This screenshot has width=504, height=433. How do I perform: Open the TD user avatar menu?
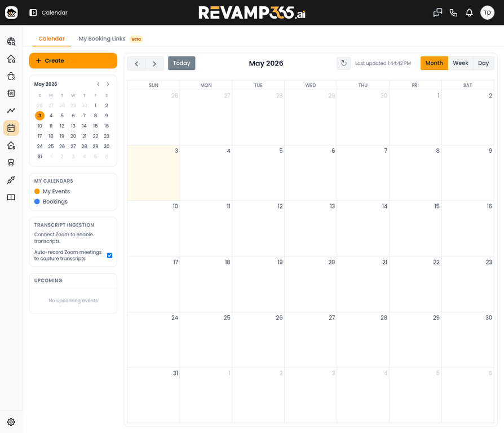(487, 12)
